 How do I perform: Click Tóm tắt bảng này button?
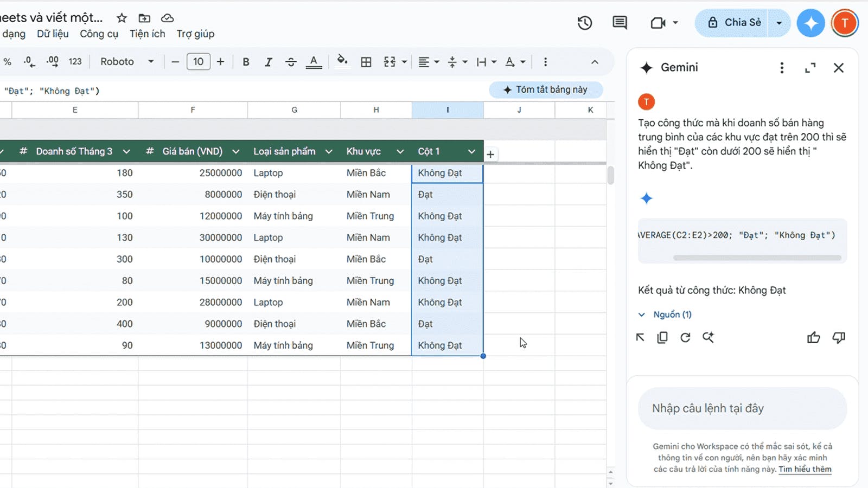tap(546, 89)
